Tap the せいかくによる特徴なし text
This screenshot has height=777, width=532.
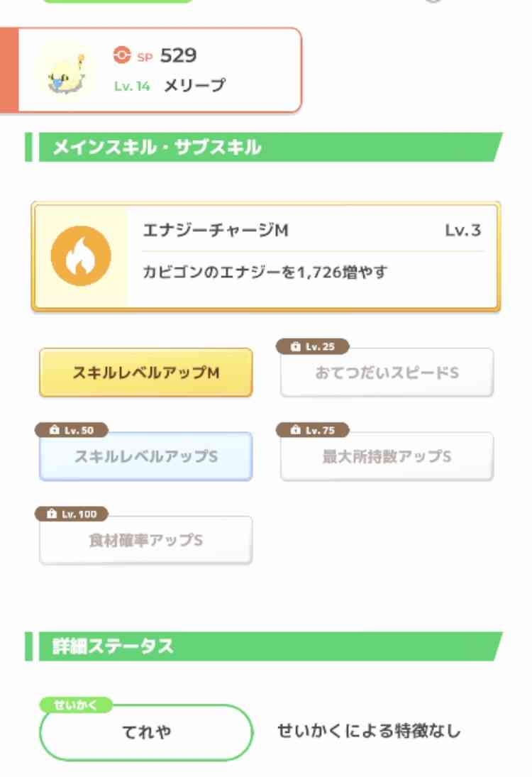[369, 731]
